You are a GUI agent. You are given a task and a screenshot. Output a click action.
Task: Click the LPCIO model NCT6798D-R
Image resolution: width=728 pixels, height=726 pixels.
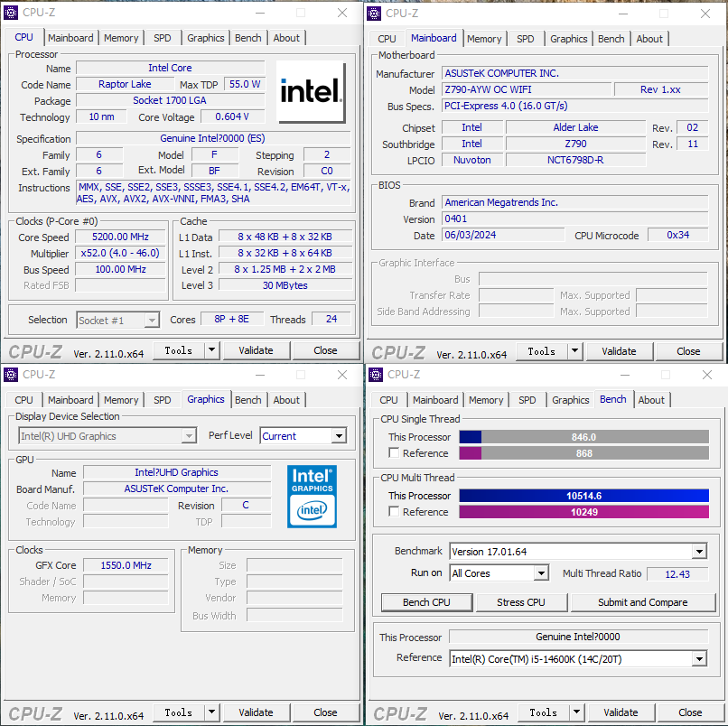(x=575, y=160)
